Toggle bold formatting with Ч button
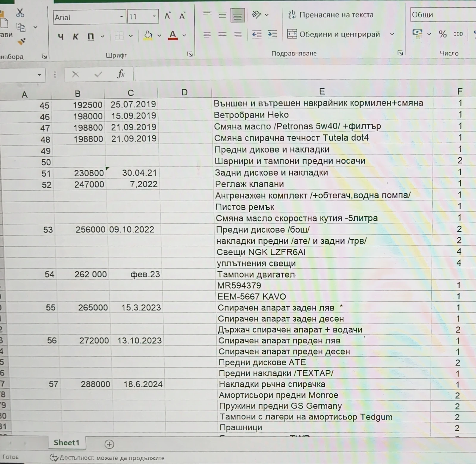This screenshot has height=464, width=476. pos(61,37)
